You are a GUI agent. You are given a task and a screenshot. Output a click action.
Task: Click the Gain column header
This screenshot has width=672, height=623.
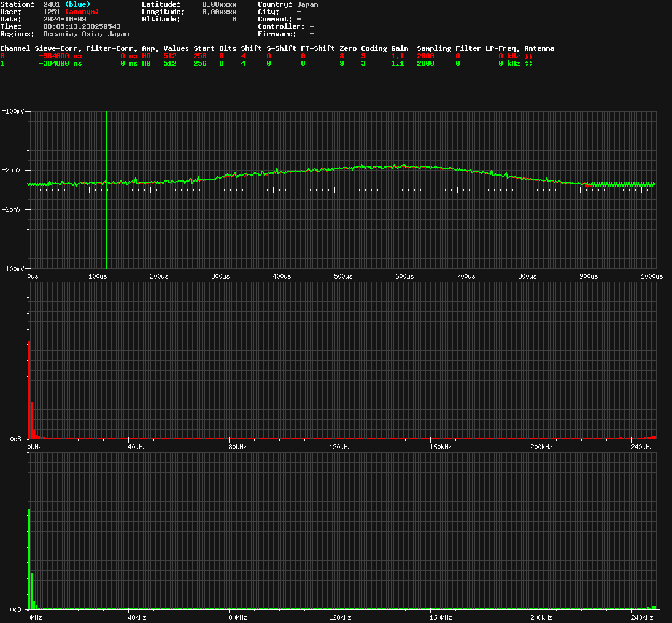(x=400, y=48)
